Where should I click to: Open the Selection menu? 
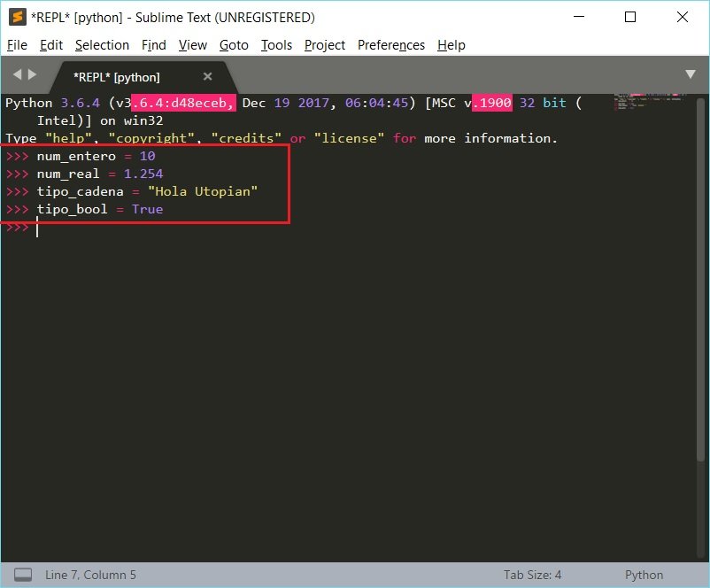coord(102,45)
